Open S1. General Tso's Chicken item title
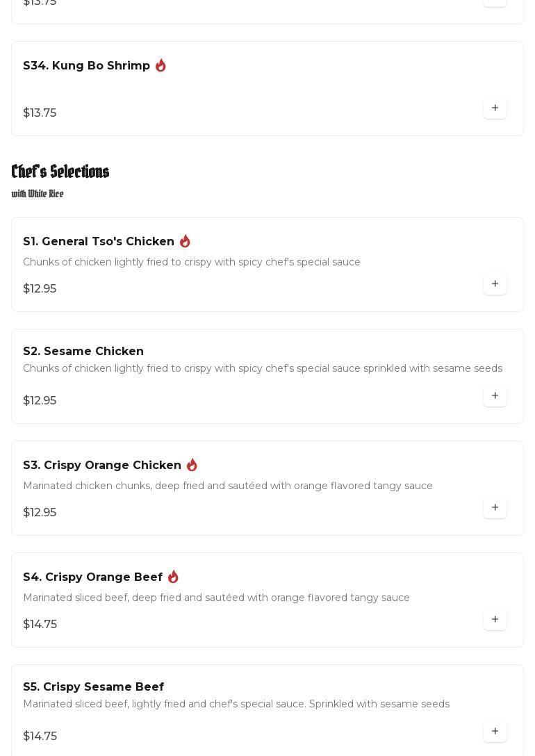This screenshot has height=756, width=535. (99, 241)
